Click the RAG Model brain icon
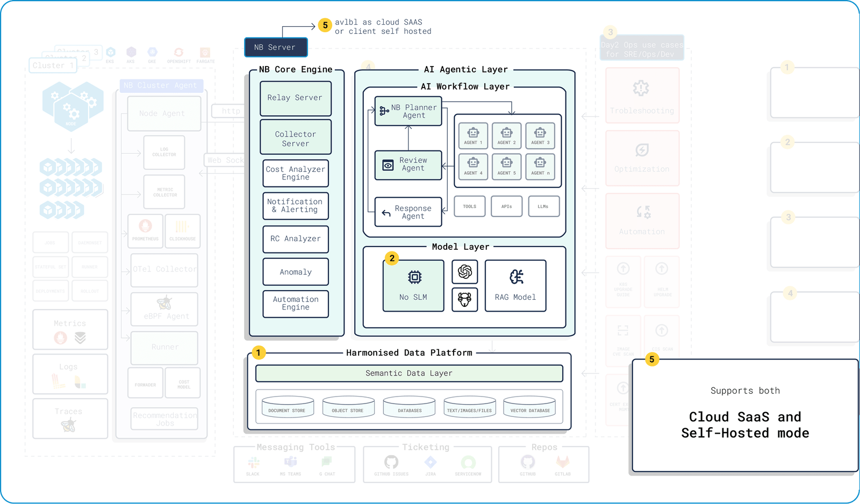This screenshot has width=860, height=504. 516,277
